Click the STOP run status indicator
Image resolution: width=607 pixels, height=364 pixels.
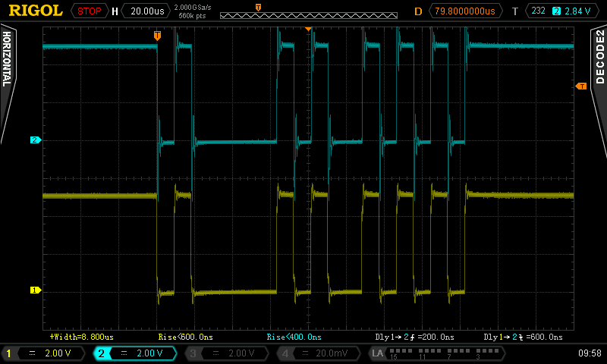click(x=89, y=11)
